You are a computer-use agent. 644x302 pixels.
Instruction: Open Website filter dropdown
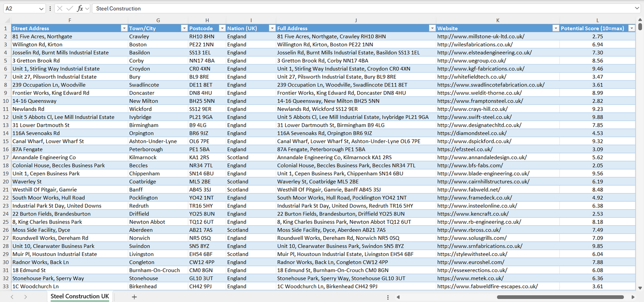tap(555, 28)
